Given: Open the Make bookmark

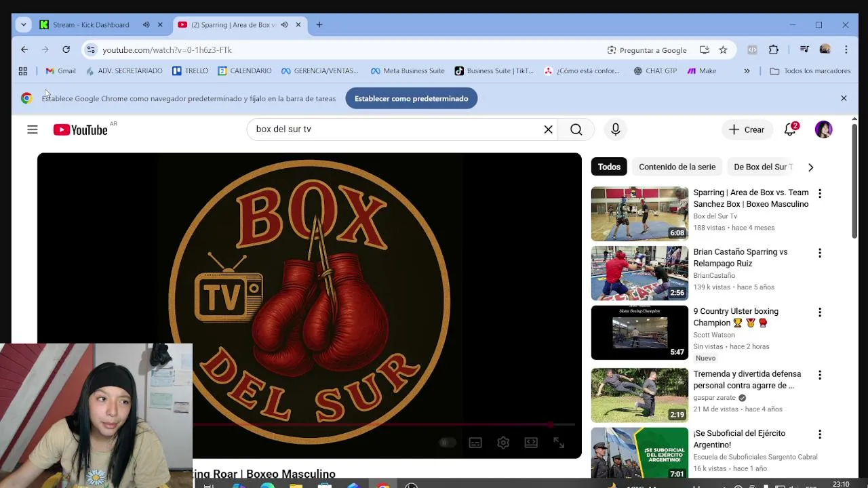Looking at the screenshot, I should [702, 70].
